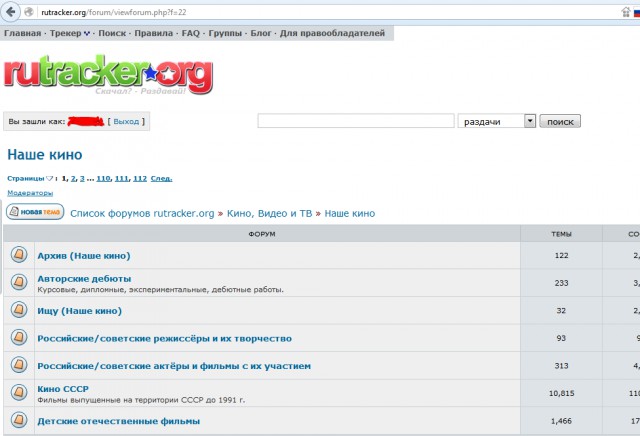Viewport: 640px width, 436px height.
Task: Click the поиск search button
Action: point(560,121)
